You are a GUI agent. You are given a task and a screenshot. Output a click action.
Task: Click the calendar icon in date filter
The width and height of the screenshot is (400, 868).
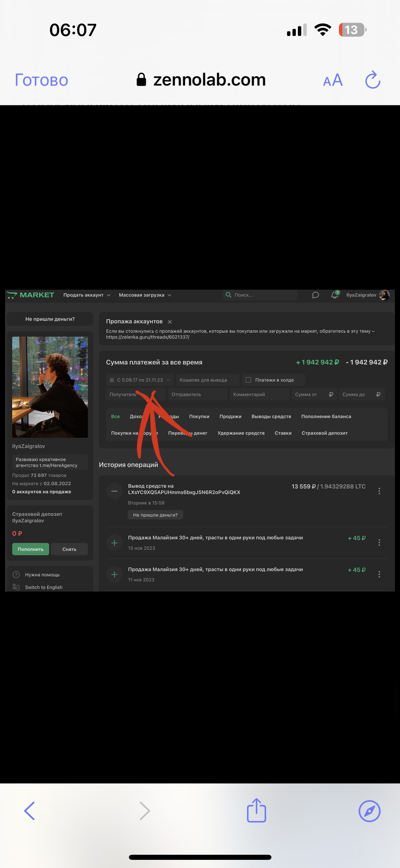coord(112,380)
